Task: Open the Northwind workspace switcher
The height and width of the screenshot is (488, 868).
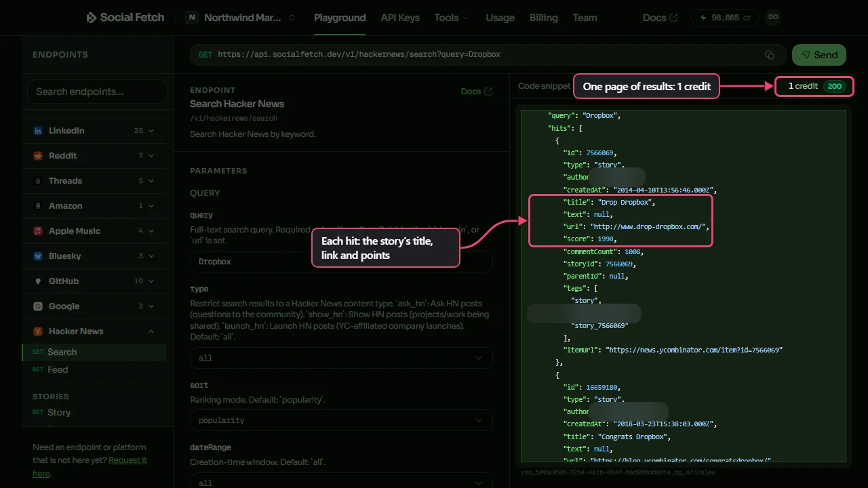Action: tap(241, 18)
